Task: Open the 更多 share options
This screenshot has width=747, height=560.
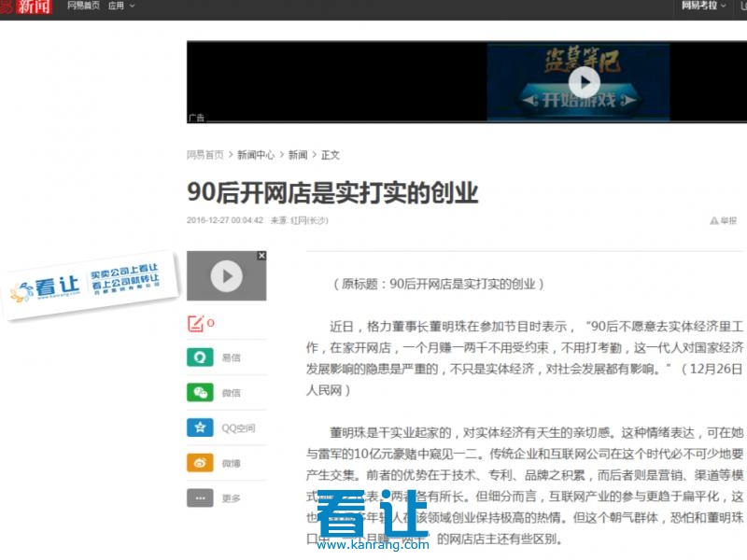Action: (x=200, y=498)
